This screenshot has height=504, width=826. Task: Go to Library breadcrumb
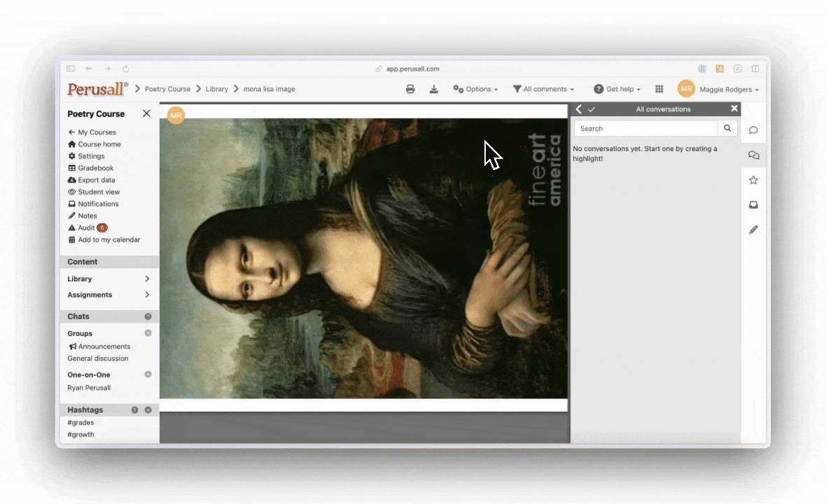click(216, 89)
